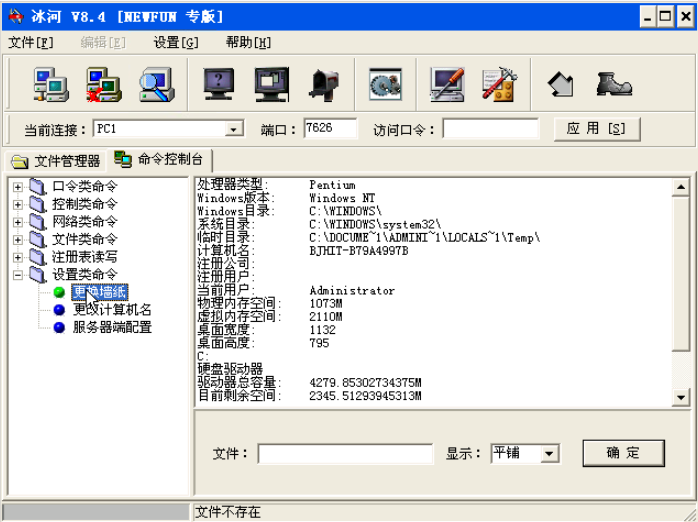Click the 口令类命令 label
The image size is (698, 522).
[85, 186]
